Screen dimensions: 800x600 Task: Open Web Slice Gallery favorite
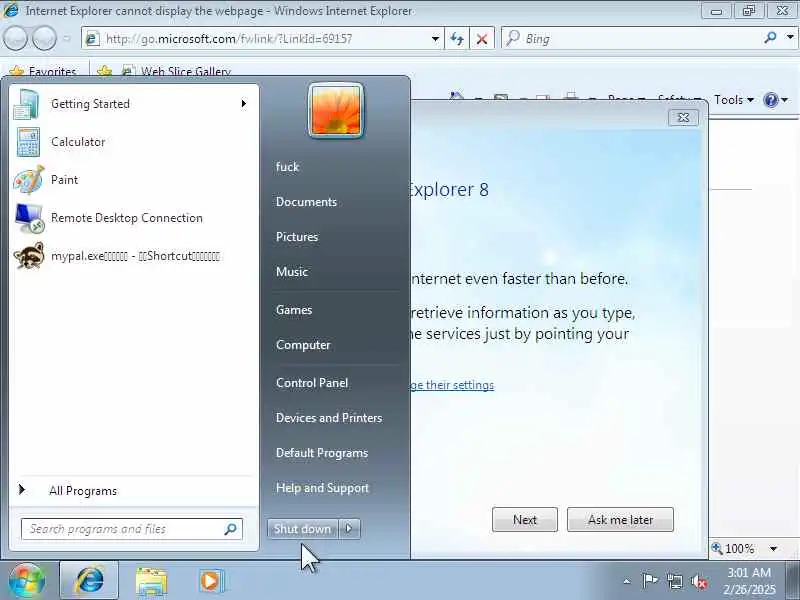pos(177,71)
